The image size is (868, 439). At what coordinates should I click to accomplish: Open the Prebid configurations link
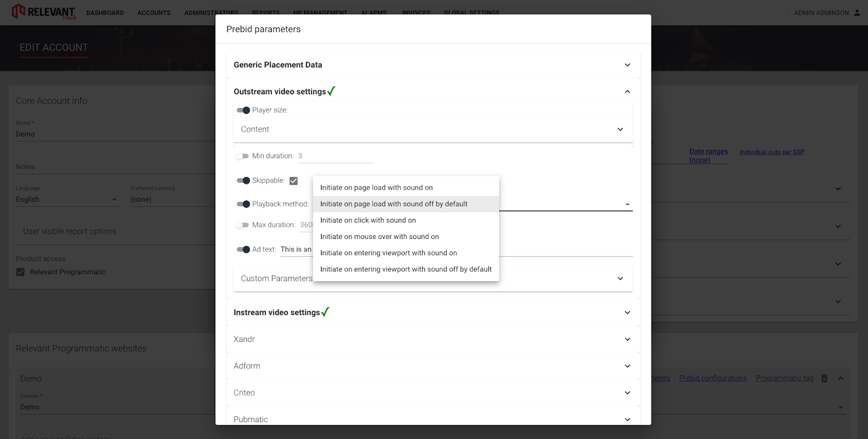click(712, 378)
